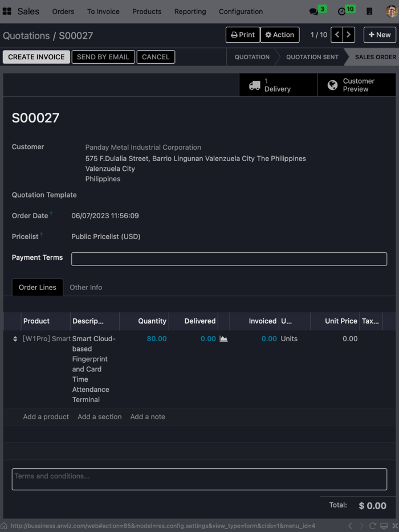399x532 pixels.
Task: Open Panday Metal Industrial Corporation customer link
Action: tap(143, 148)
